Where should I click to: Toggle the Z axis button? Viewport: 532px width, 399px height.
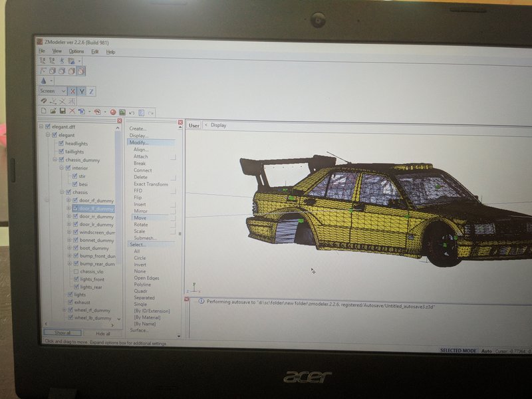click(x=91, y=91)
